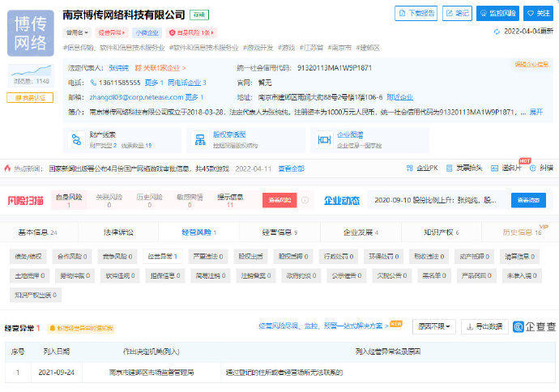This screenshot has width=559, height=392.
Task: Click the 企业图谱 icon
Action: coord(324,139)
